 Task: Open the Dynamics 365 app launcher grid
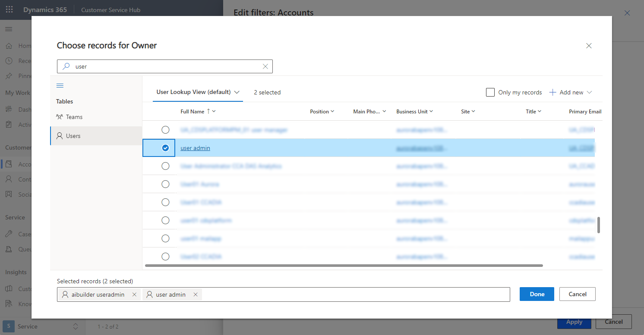point(9,9)
